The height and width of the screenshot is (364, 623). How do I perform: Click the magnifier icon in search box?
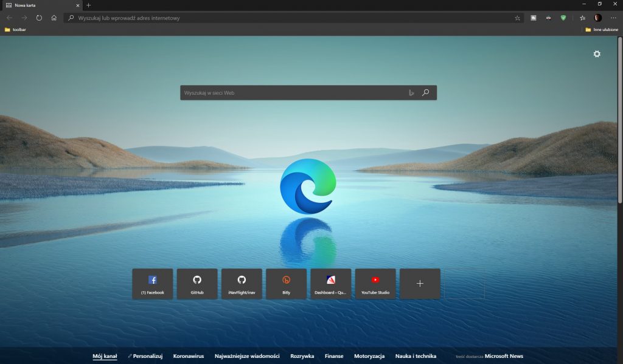(425, 92)
